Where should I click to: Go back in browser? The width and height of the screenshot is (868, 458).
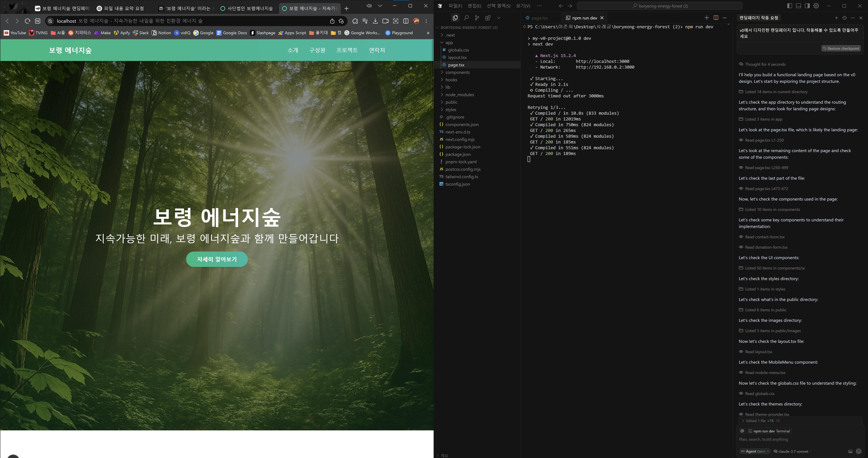[7, 21]
